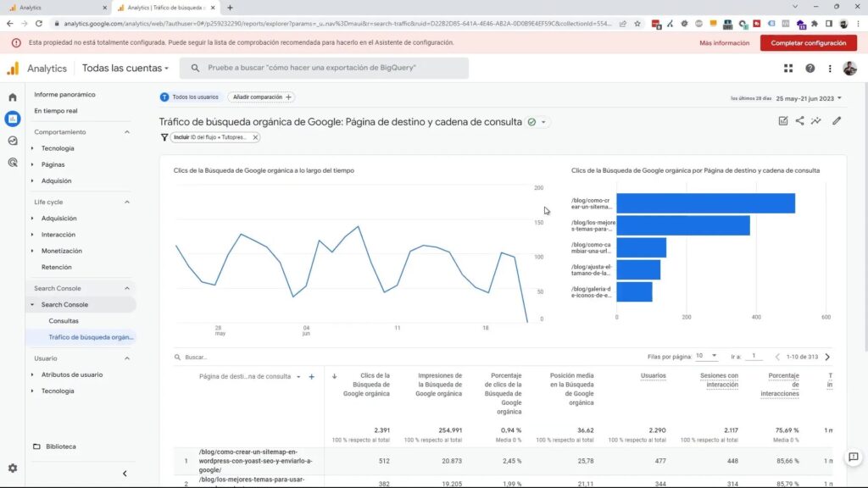Image resolution: width=868 pixels, height=488 pixels.
Task: Open the Reports icon in left rail
Action: click(12, 119)
